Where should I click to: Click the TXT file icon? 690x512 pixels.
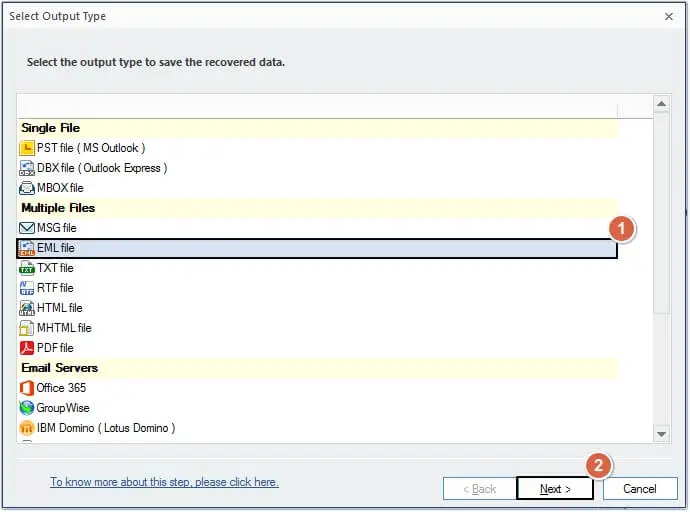coord(27,268)
